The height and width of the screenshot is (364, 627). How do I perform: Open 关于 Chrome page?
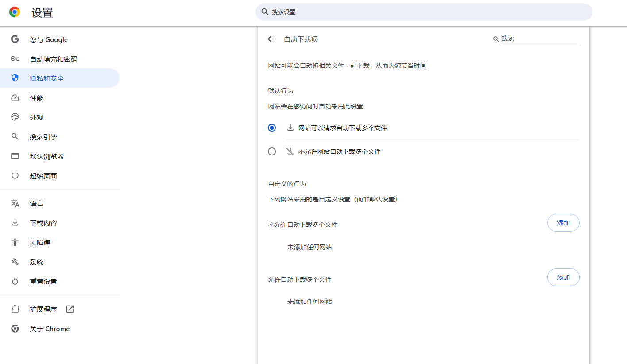(x=60, y=329)
